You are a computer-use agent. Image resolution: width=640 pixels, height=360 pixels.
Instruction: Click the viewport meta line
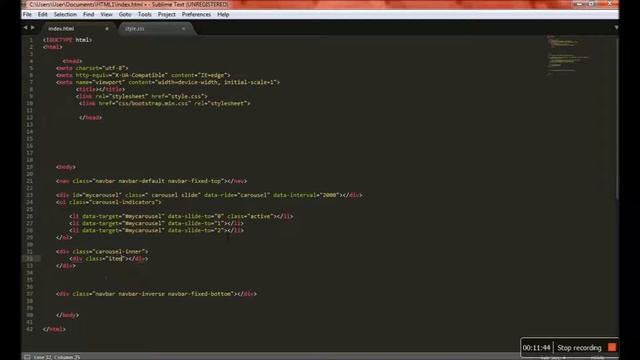coord(168,82)
